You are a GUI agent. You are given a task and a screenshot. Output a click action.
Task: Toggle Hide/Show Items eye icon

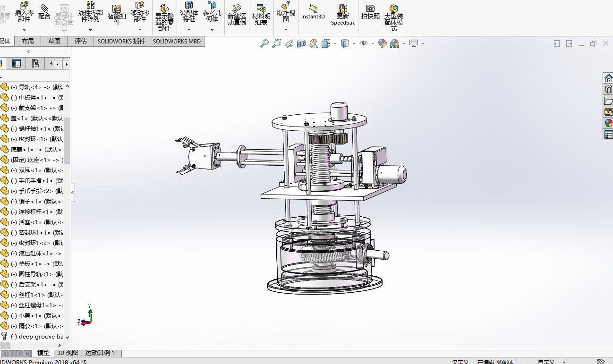tap(364, 43)
